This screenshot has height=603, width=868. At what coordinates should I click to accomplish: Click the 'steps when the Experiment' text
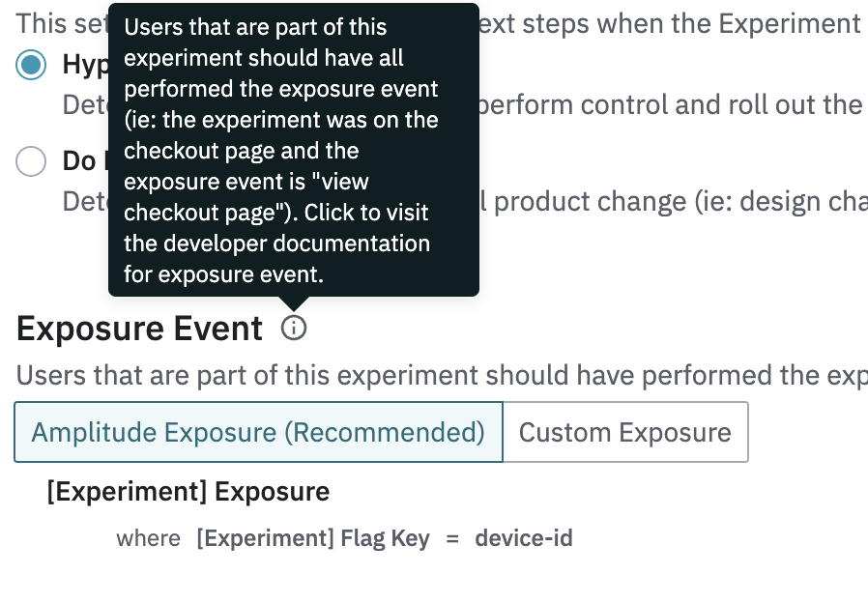point(669,24)
